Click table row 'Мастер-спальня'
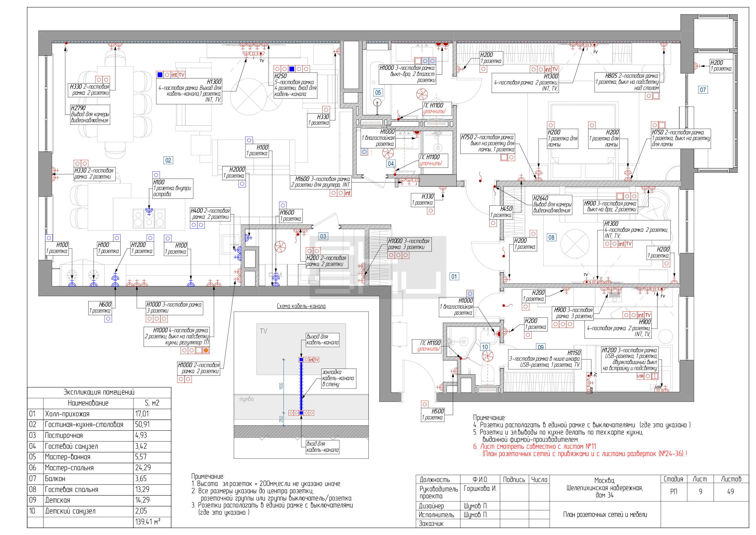Viewport: 756px width, 535px height. point(99,468)
